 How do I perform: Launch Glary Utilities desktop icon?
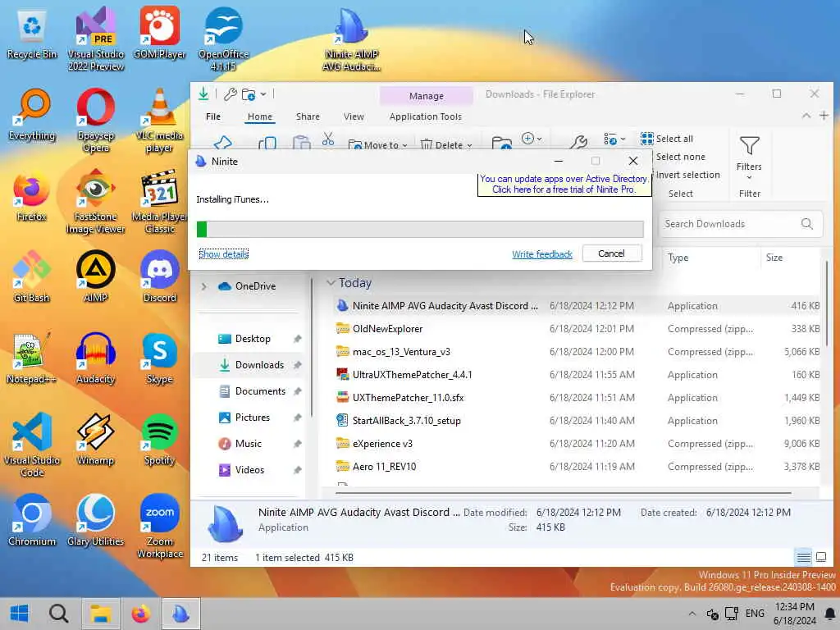(x=95, y=520)
